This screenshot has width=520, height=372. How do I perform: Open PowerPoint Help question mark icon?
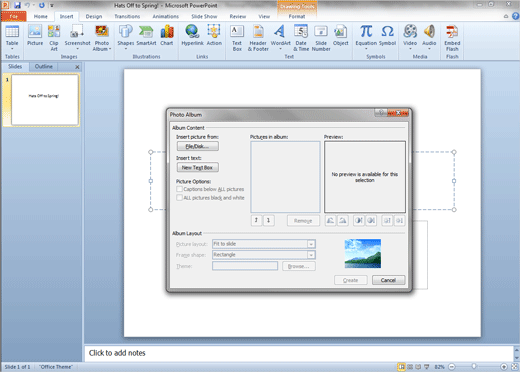515,16
